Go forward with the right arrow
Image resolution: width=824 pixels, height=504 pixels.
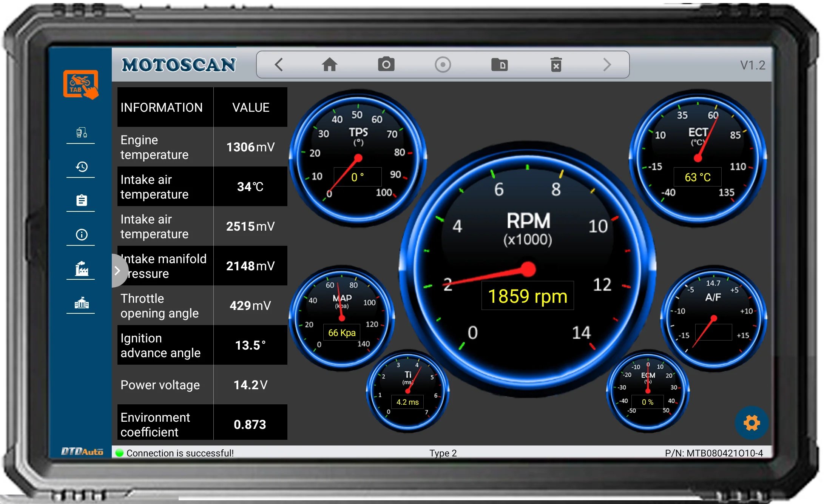[607, 65]
